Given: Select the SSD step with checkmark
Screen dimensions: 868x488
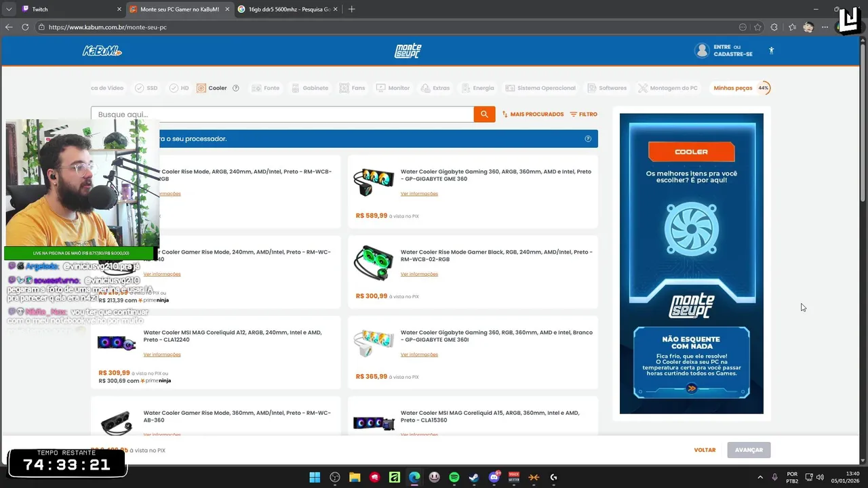Looking at the screenshot, I should click(146, 88).
